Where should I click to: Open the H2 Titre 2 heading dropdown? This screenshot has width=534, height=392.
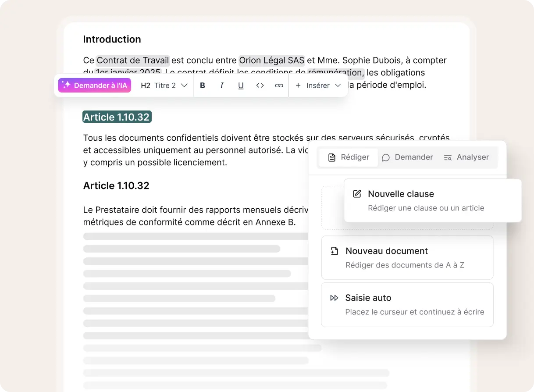[164, 86]
